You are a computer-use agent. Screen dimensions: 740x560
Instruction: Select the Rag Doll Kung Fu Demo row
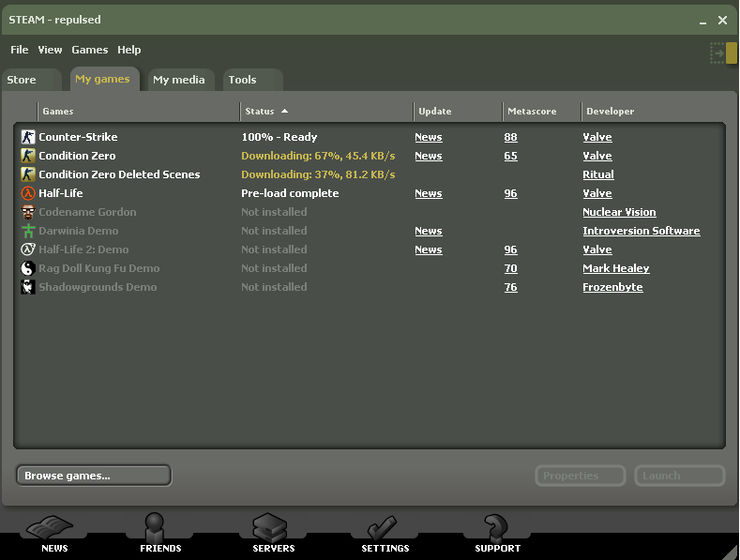[x=370, y=268]
